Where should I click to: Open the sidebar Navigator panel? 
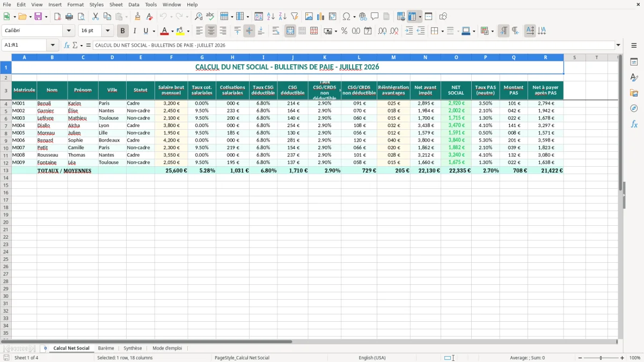pos(634,108)
